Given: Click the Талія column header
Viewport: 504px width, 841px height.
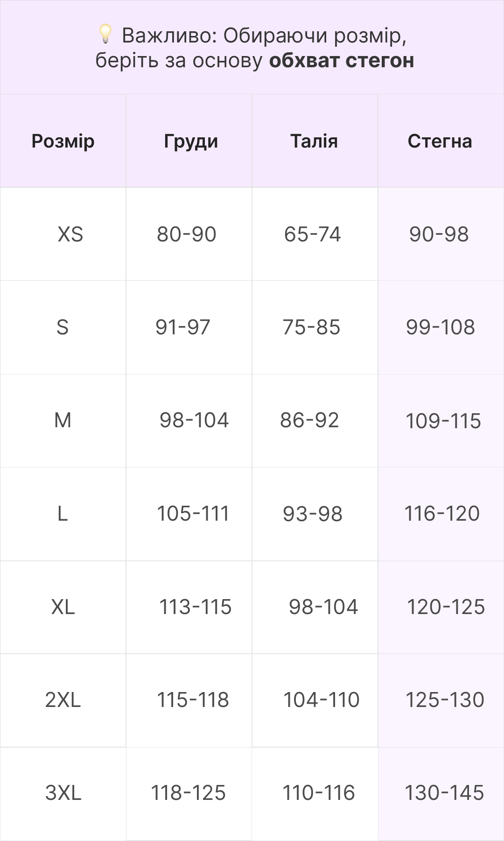Looking at the screenshot, I should click(x=314, y=141).
